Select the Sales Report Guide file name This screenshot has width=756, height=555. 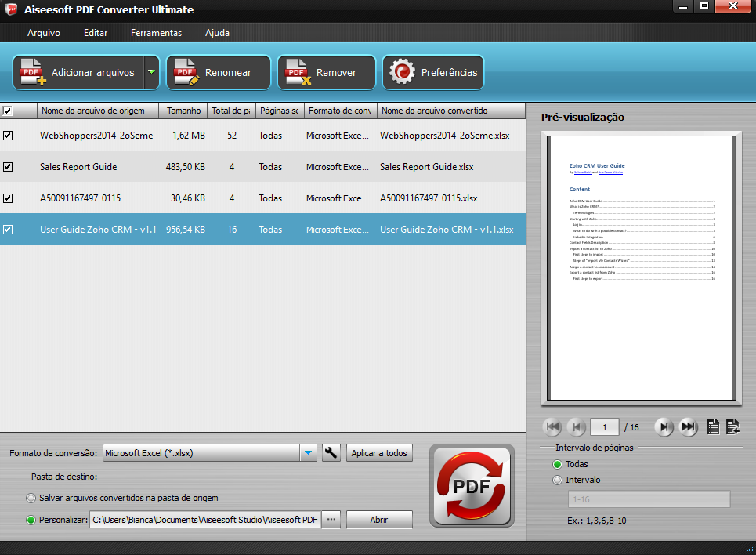click(x=78, y=167)
